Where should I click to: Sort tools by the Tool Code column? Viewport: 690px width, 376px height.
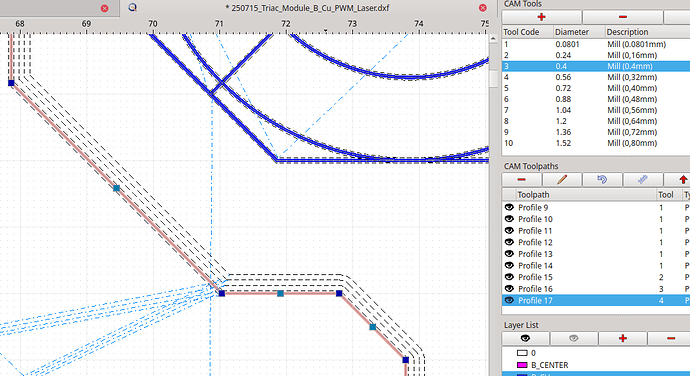[527, 32]
